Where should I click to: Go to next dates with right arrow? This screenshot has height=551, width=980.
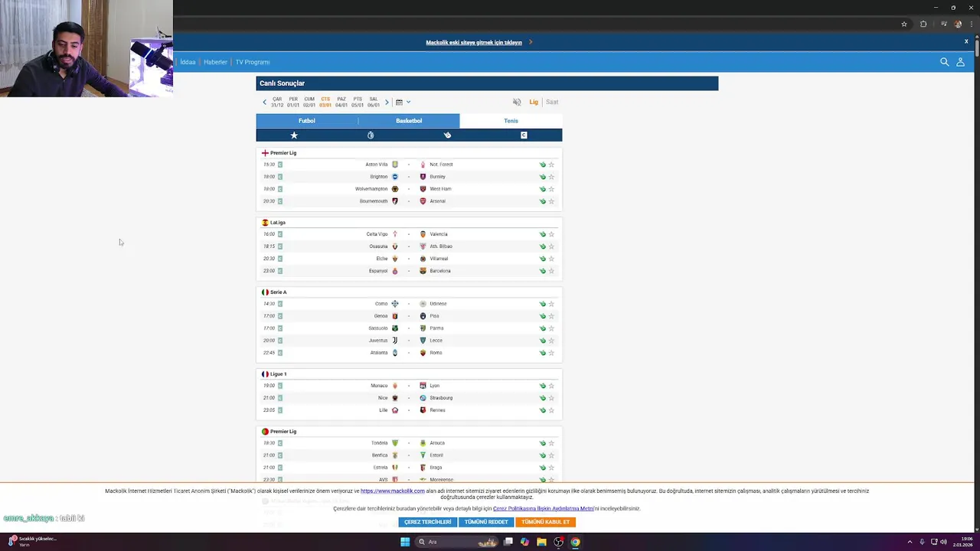[x=387, y=102]
